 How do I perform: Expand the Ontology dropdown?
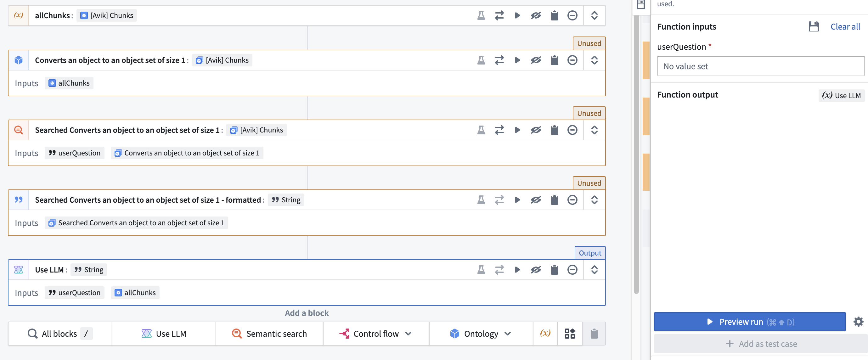click(481, 334)
